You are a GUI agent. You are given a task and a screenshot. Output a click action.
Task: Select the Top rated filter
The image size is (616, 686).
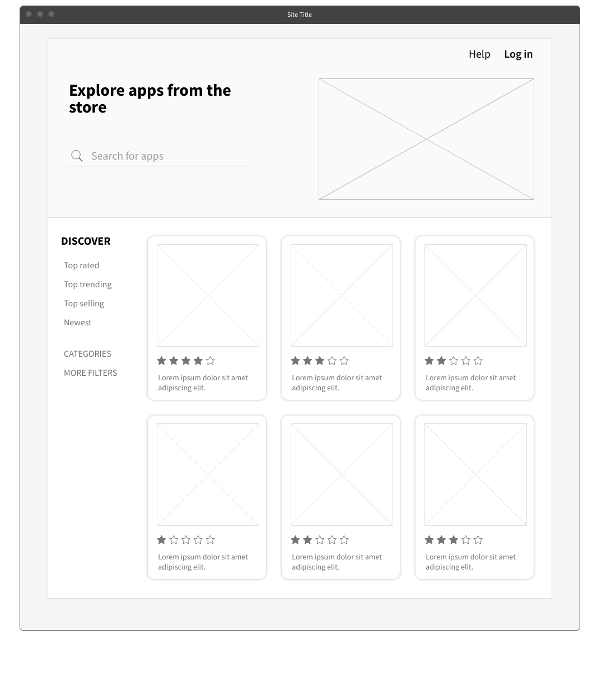click(81, 265)
